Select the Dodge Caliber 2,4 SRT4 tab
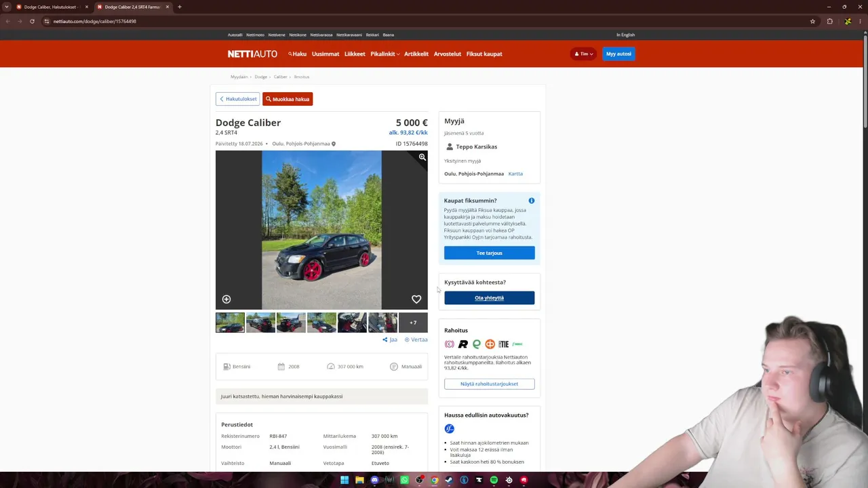 click(132, 7)
